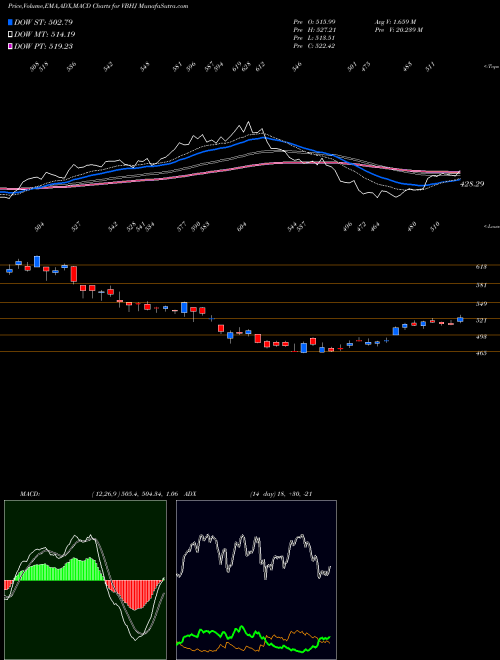The image size is (500, 660).
Task: Click the tall red candlestick crossing the 618 line
Action: [74, 274]
